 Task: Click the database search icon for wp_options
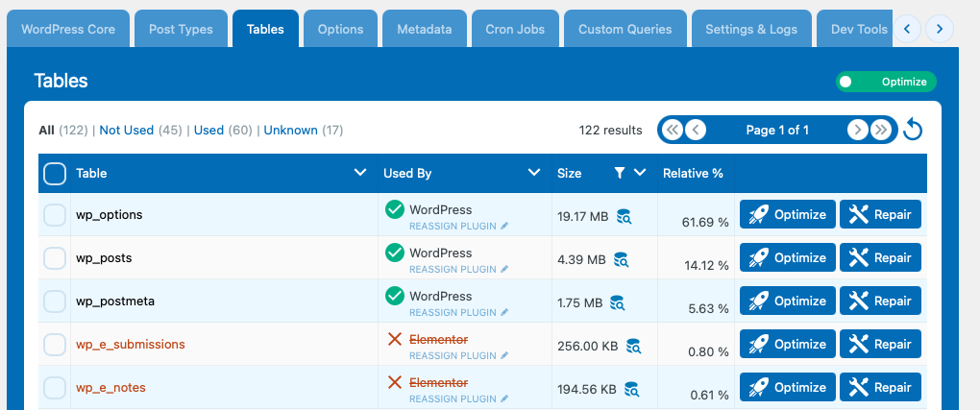click(x=624, y=217)
